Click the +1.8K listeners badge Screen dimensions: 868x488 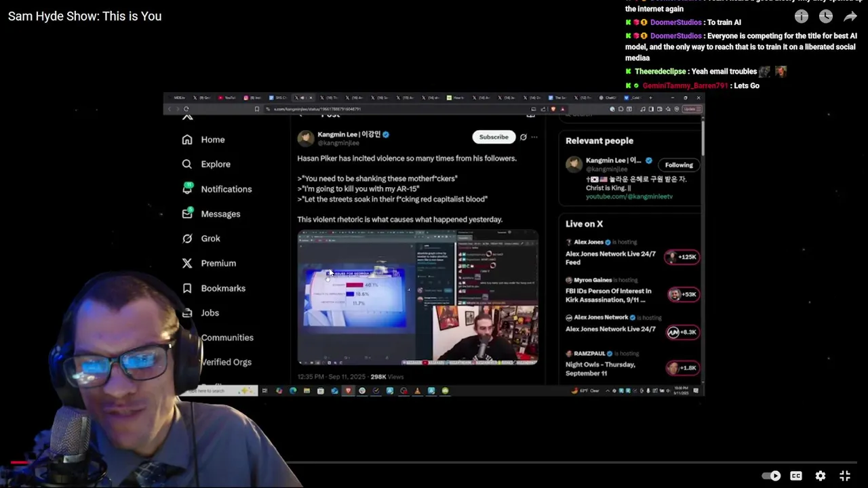click(683, 368)
